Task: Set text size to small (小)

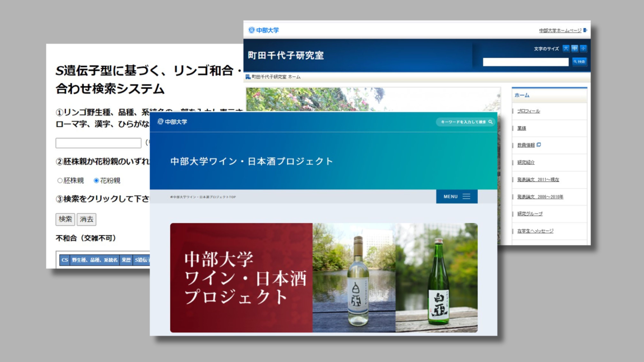Action: [583, 48]
